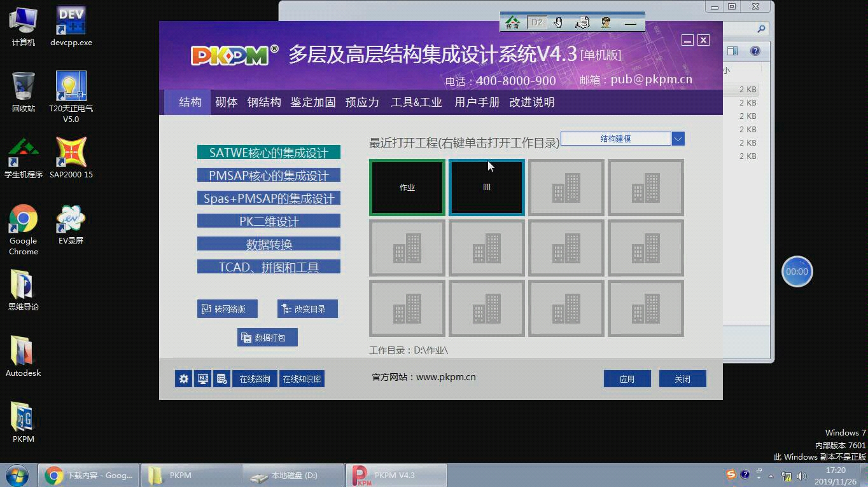Click the monitor icon in PKPM footer

point(202,379)
